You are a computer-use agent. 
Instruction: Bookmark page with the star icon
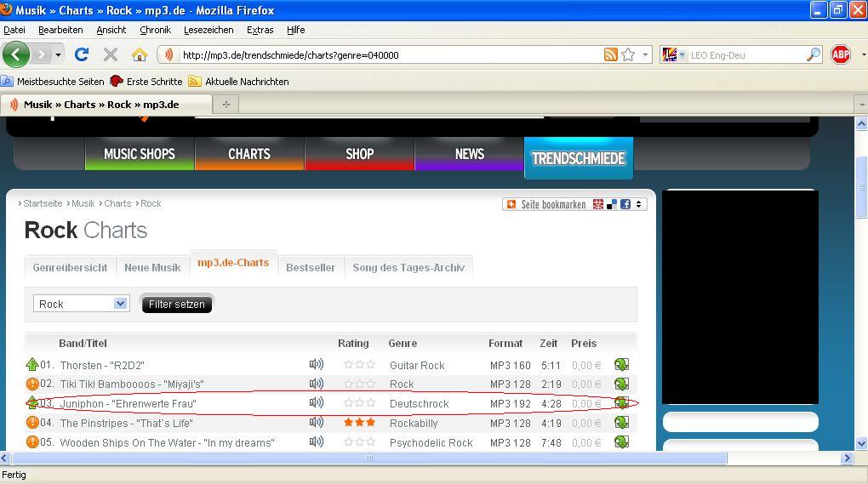(628, 54)
